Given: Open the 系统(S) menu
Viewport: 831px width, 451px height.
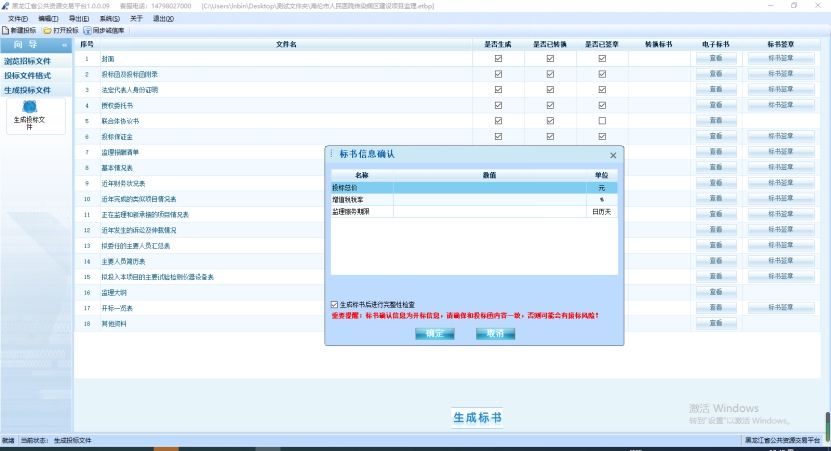Looking at the screenshot, I should tap(109, 18).
